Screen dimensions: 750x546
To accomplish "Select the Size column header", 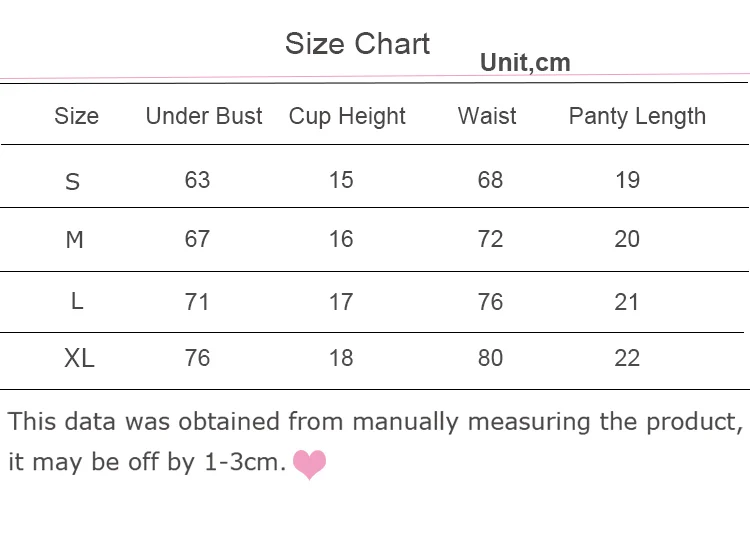I will pos(76,116).
